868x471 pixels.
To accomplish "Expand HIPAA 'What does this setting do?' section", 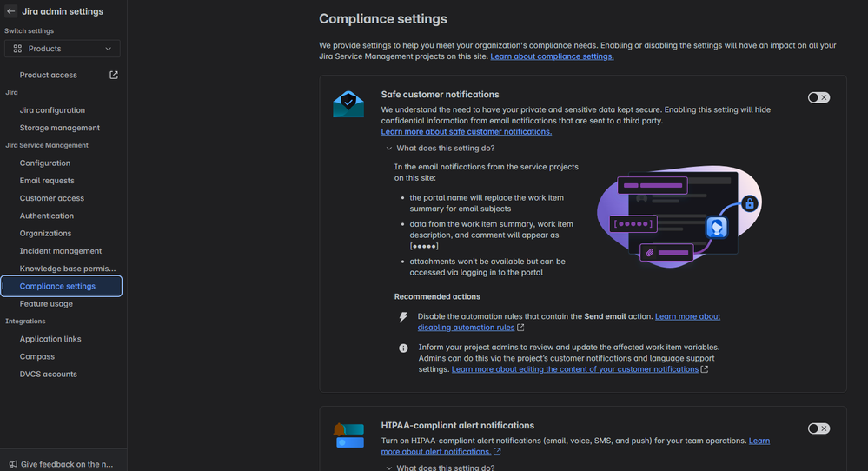I will [441, 468].
